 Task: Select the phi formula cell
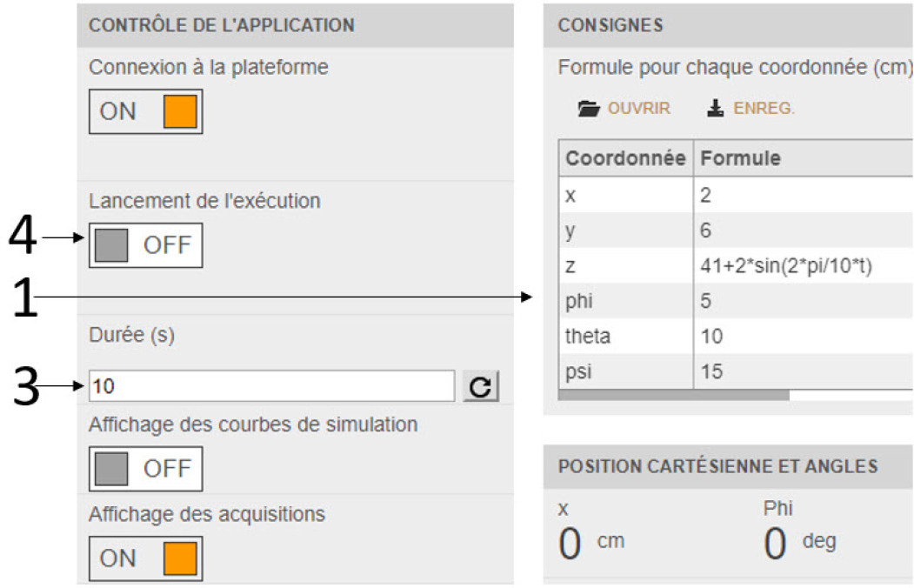(x=804, y=301)
